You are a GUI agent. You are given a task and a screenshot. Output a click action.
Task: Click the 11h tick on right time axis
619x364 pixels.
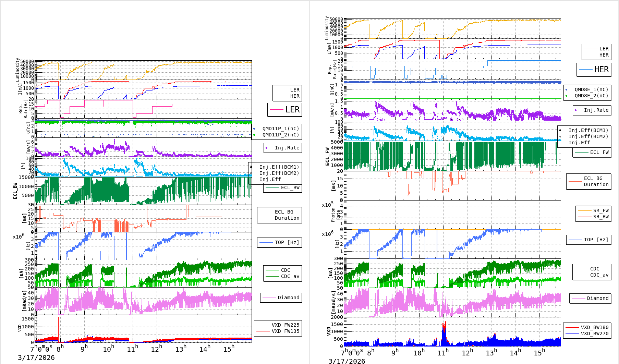[x=442, y=353]
